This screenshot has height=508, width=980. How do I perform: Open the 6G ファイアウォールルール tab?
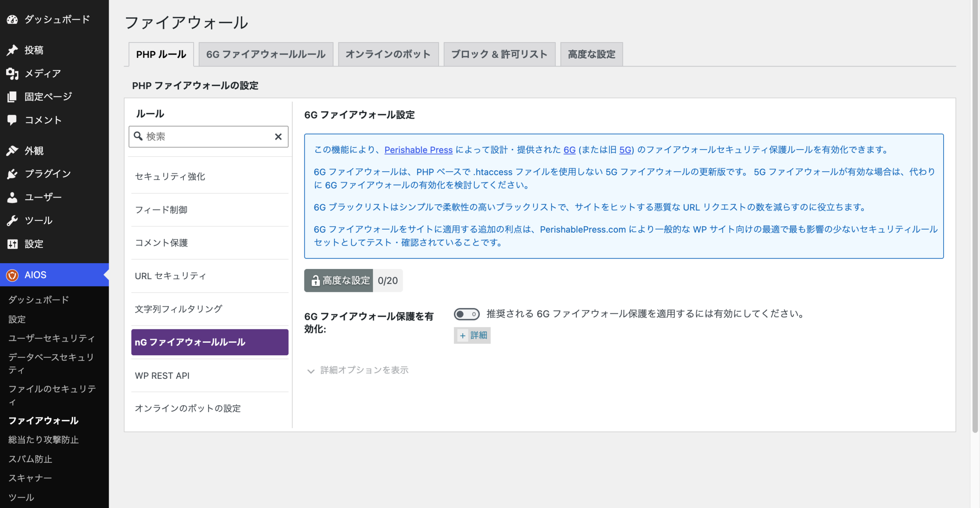(266, 54)
